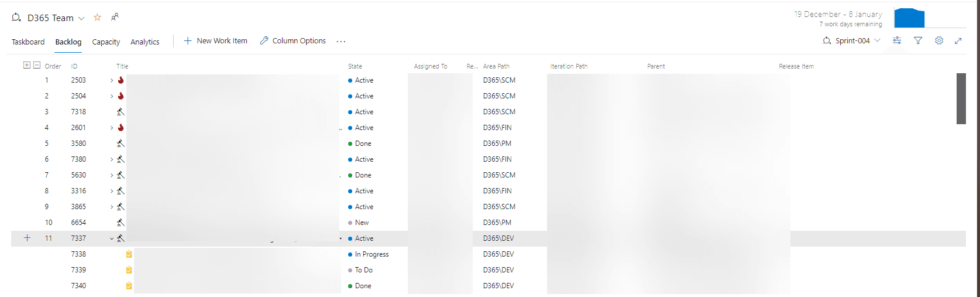
Task: Open Column Options
Action: 293,40
